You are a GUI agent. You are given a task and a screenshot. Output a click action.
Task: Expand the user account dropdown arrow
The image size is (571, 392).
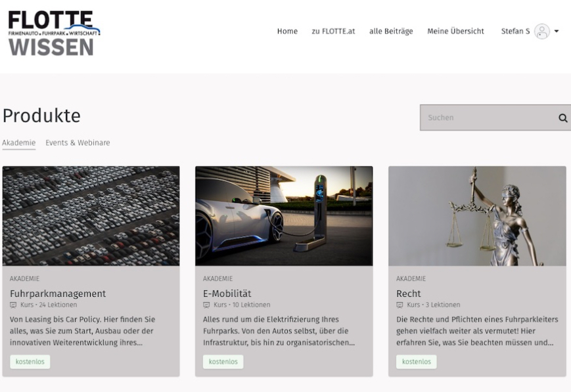click(557, 32)
